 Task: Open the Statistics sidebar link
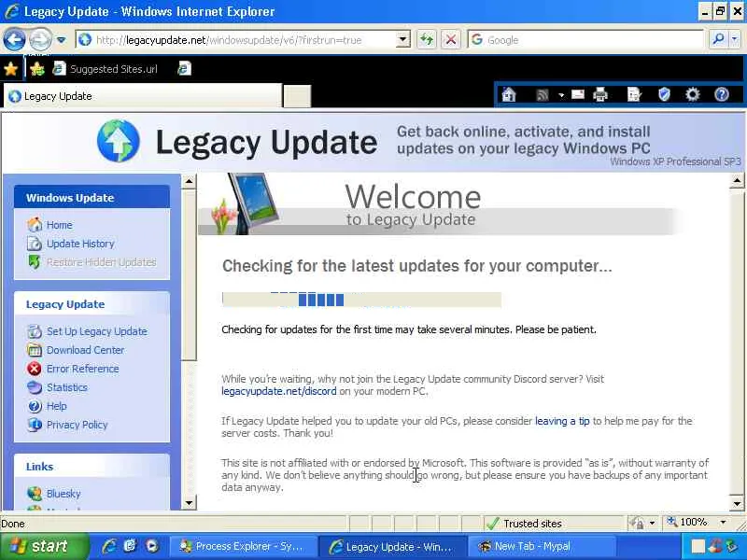click(67, 387)
